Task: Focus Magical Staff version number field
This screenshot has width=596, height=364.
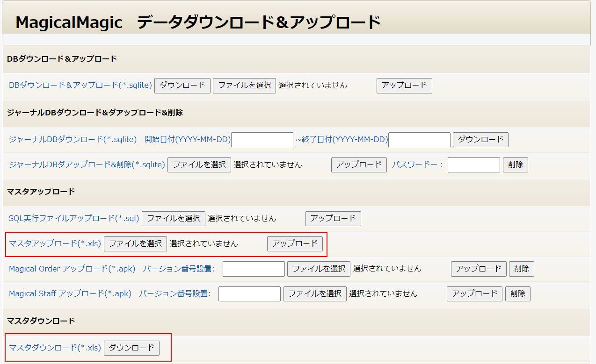Action: (249, 294)
